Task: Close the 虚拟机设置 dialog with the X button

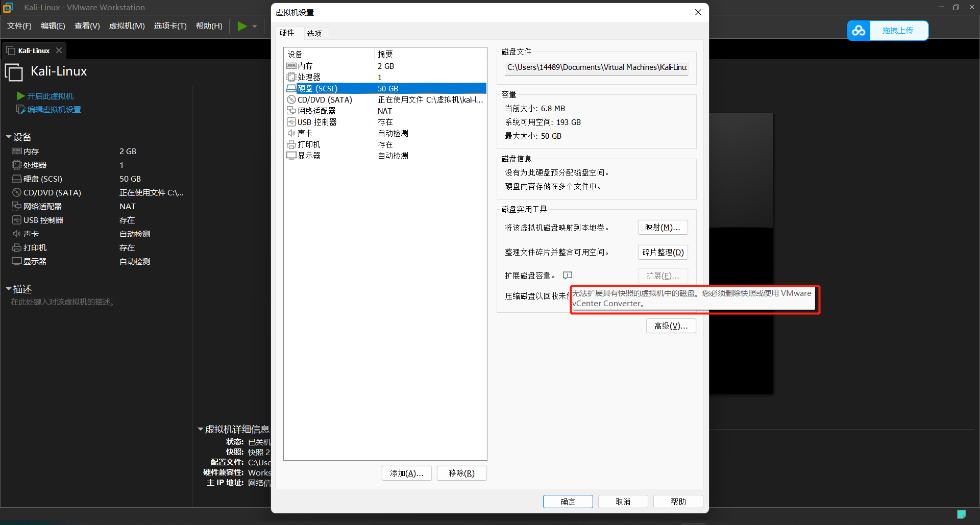Action: (698, 12)
